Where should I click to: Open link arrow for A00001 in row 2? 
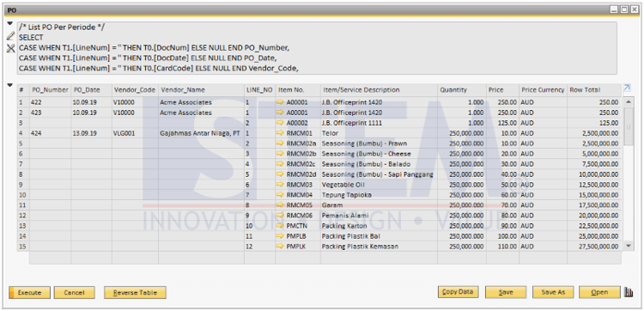tap(281, 113)
